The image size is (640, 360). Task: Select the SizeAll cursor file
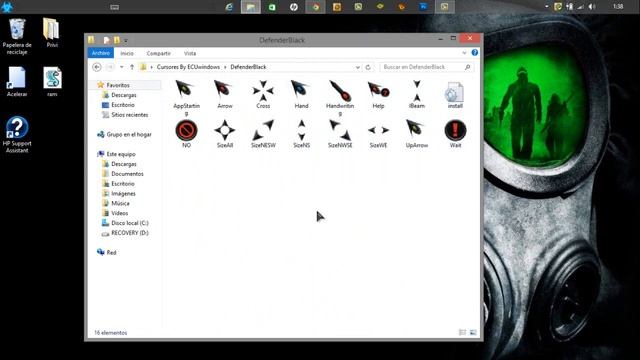point(224,134)
